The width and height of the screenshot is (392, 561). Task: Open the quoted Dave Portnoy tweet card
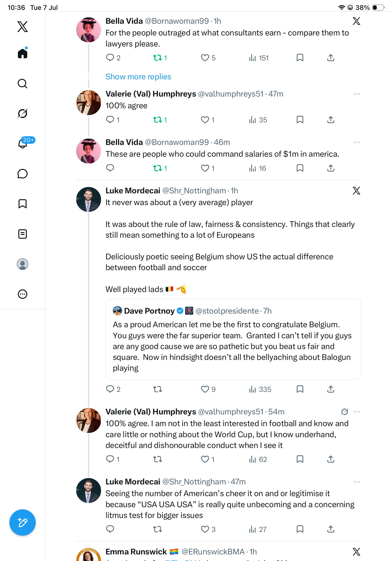(x=233, y=339)
